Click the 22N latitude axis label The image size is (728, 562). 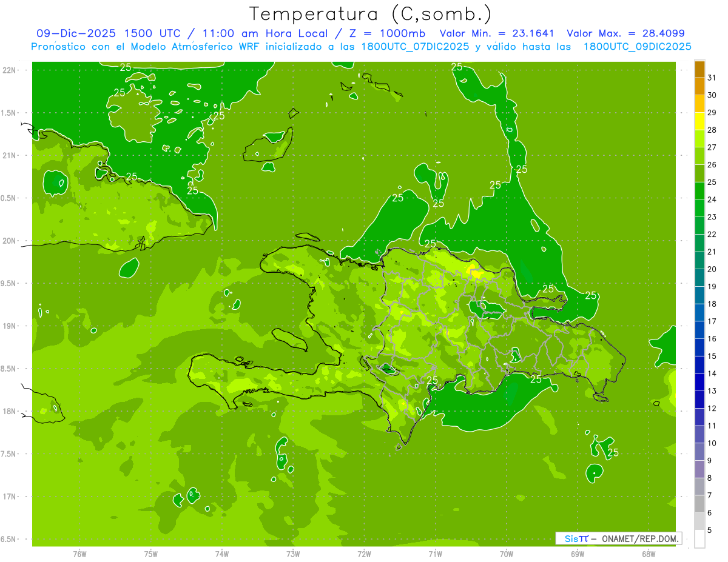(9, 70)
